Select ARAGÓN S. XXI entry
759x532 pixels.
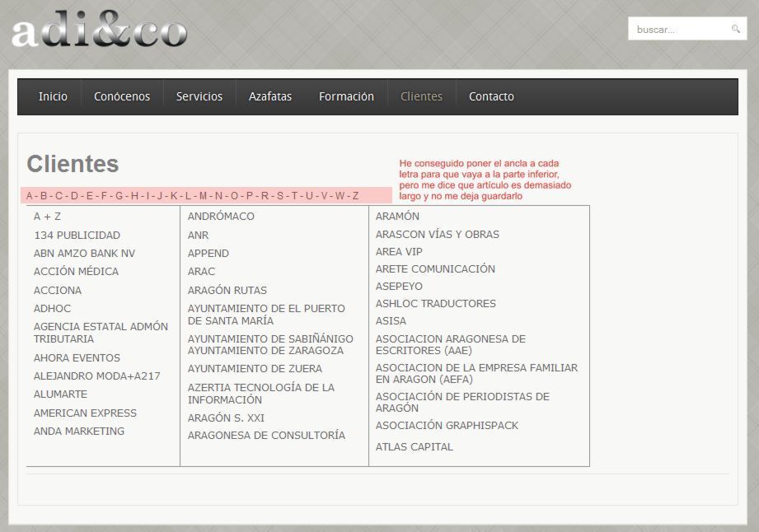226,418
